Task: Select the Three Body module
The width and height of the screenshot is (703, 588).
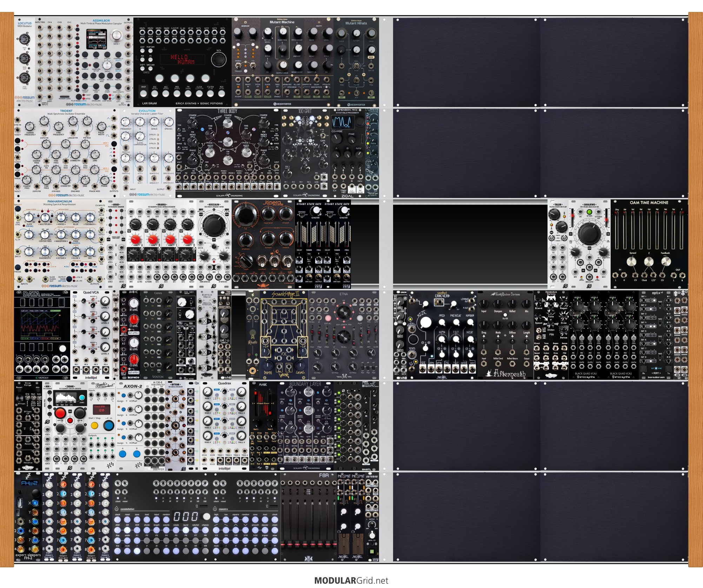Action: 228,153
